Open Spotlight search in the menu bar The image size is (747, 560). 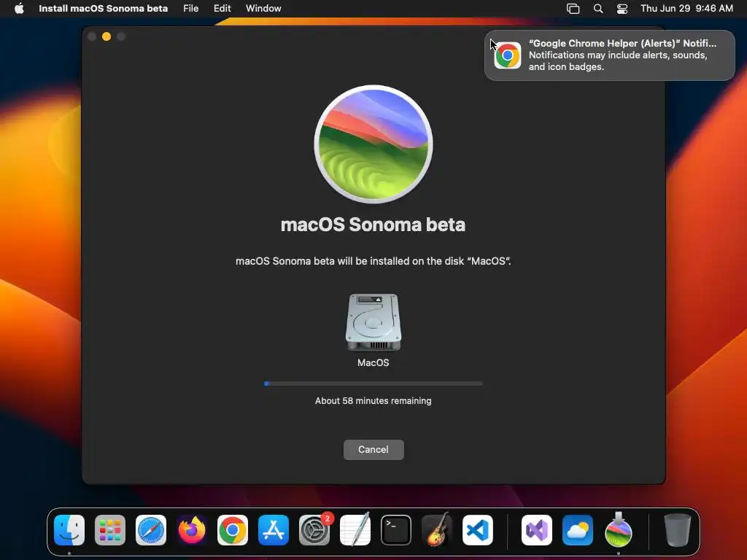point(598,9)
